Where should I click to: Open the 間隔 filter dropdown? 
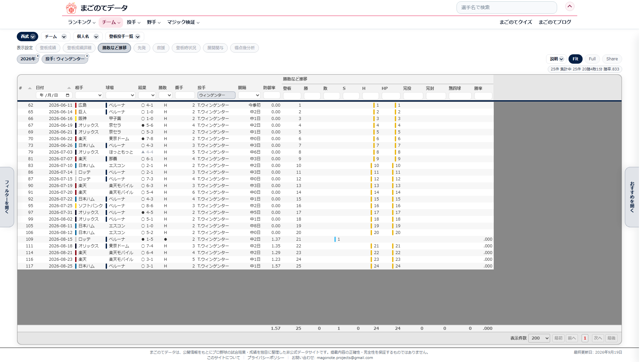[249, 95]
